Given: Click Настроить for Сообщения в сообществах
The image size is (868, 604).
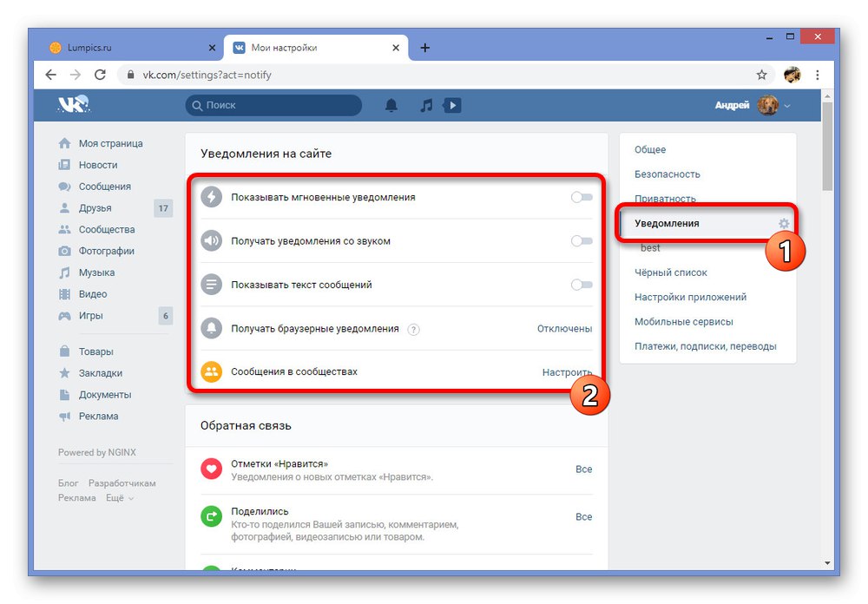Looking at the screenshot, I should pyautogui.click(x=567, y=372).
